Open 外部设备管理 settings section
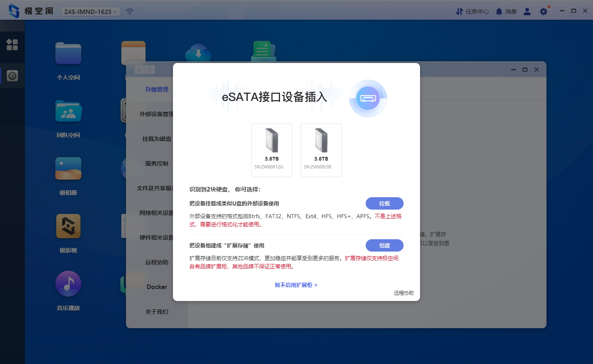 coord(156,114)
